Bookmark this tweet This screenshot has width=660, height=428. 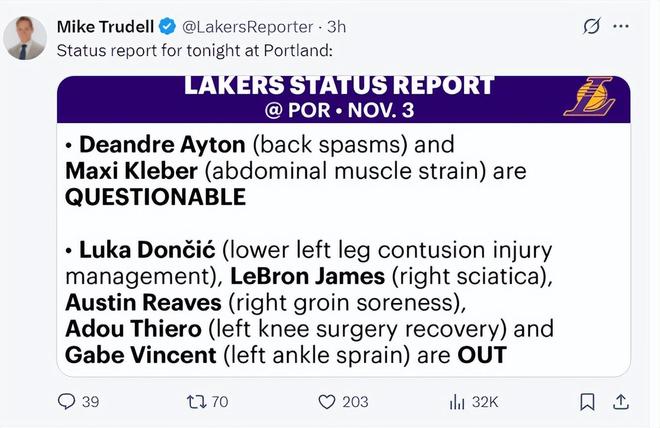point(588,402)
